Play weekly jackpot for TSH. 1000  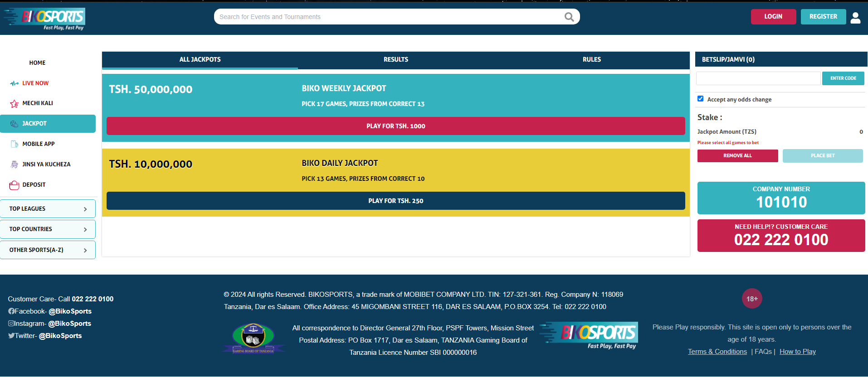point(396,126)
